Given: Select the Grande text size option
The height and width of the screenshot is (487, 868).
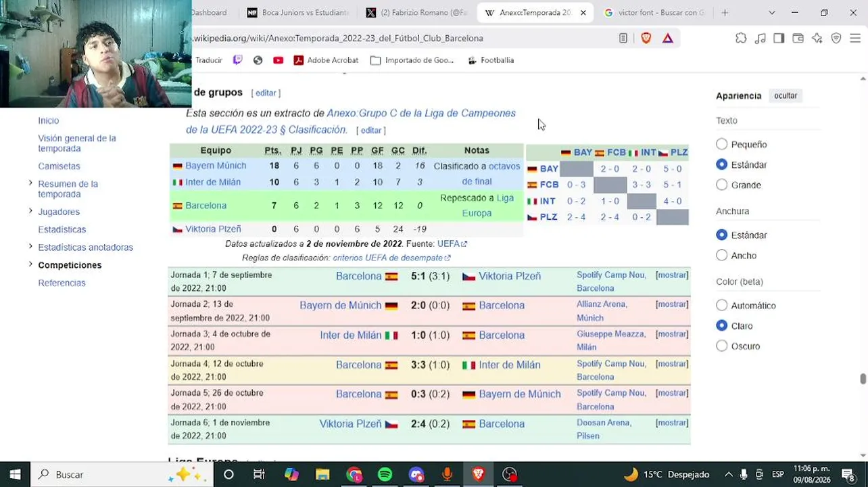Looking at the screenshot, I should (722, 185).
